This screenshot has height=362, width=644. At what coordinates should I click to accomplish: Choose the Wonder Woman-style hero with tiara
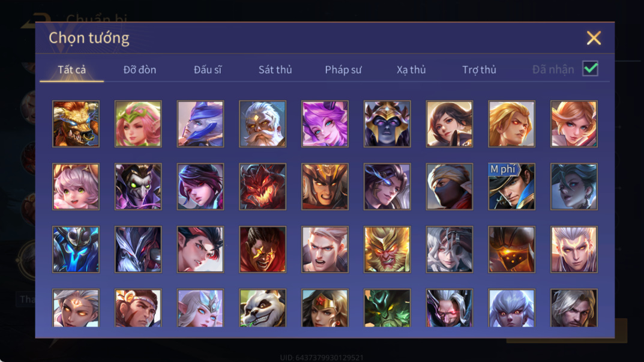point(325,308)
